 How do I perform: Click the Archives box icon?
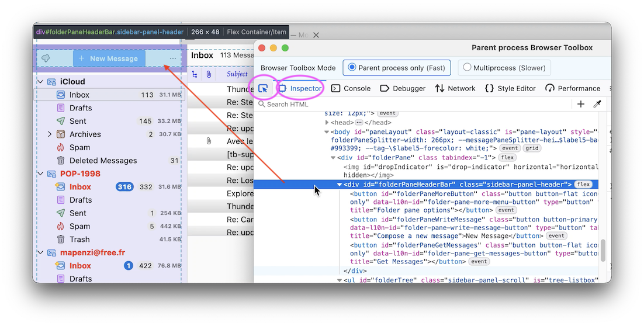point(60,134)
